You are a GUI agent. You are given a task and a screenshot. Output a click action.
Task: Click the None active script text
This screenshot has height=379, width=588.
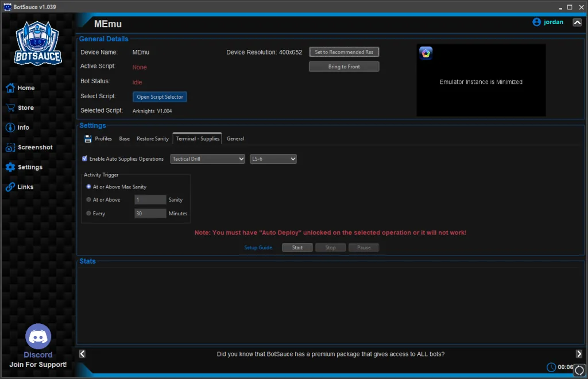(140, 67)
